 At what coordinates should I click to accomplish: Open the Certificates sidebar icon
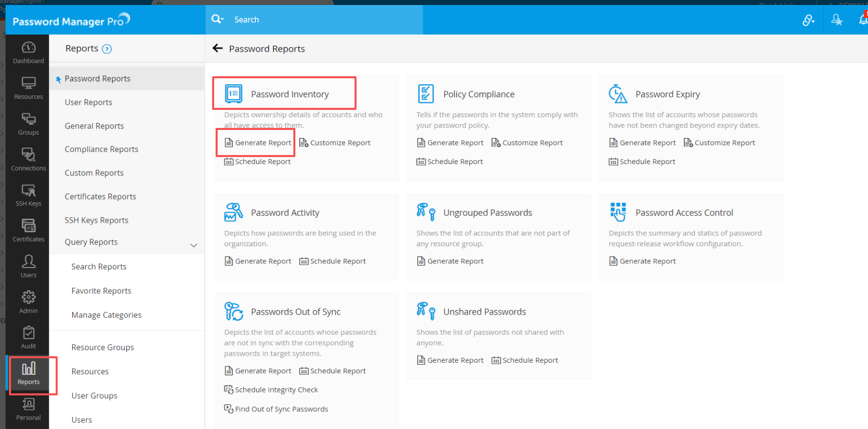[28, 230]
